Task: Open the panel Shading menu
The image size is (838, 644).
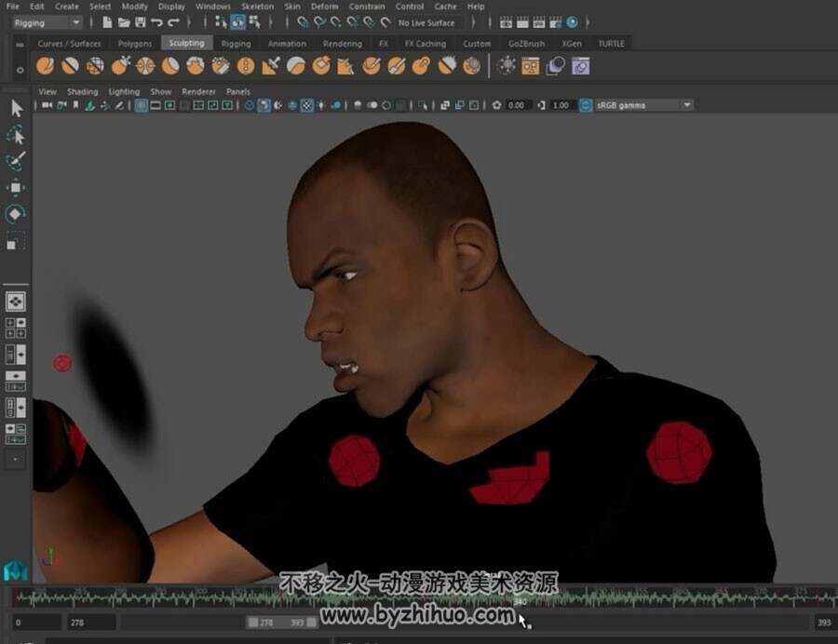Action: pyautogui.click(x=82, y=92)
